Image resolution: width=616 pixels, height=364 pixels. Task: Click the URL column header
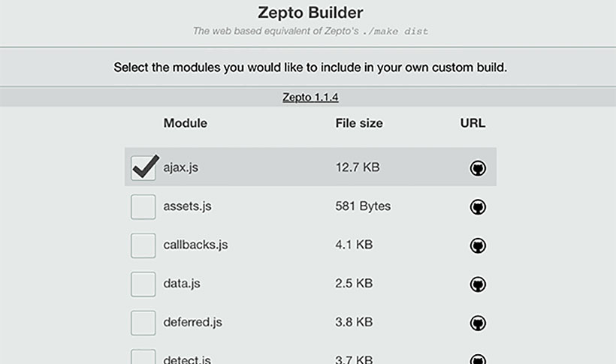point(473,123)
